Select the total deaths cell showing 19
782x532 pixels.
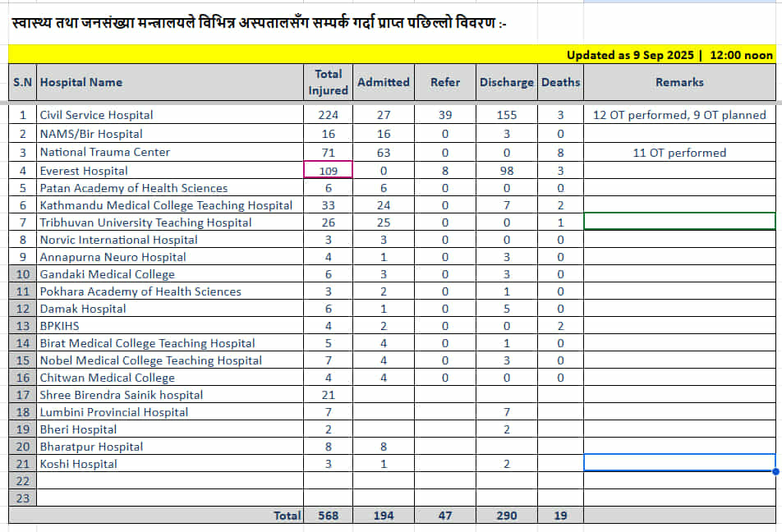(560, 516)
